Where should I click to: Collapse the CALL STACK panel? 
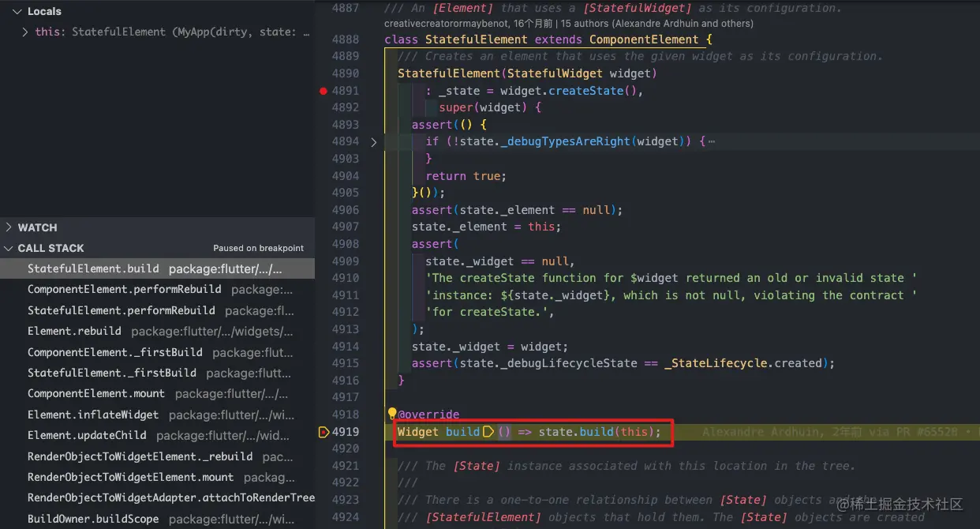pos(9,248)
